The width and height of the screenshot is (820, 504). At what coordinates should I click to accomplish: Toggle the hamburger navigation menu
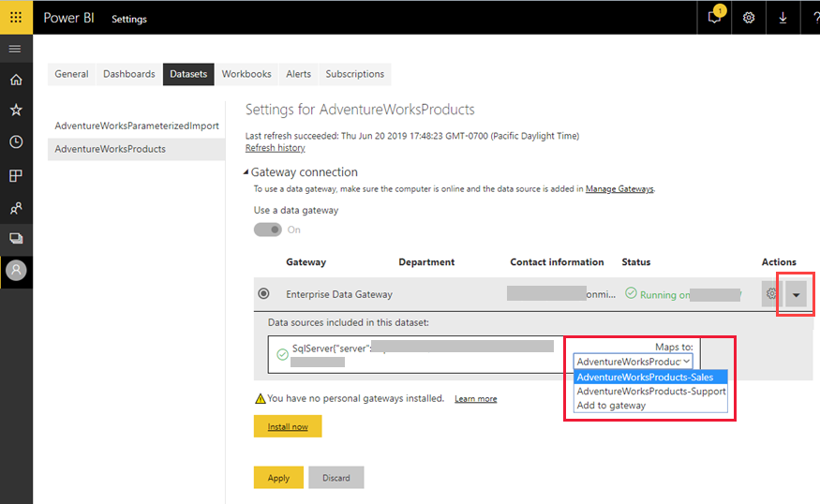15,49
